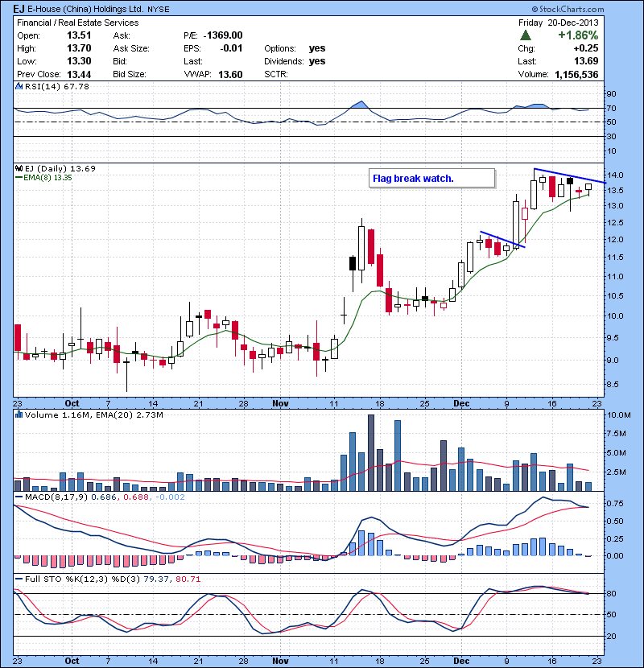Click the Flag break watch annotation box
The image size is (644, 668).
tap(431, 178)
